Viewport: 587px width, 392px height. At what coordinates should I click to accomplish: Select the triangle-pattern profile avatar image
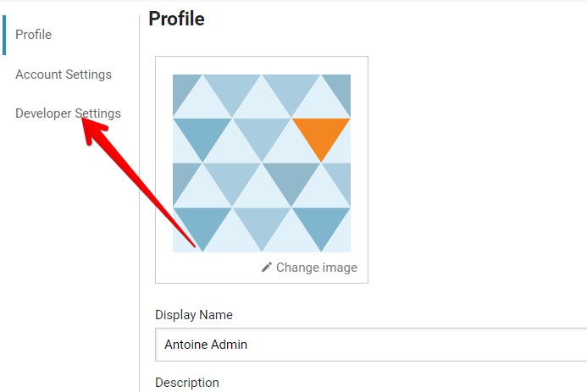262,163
